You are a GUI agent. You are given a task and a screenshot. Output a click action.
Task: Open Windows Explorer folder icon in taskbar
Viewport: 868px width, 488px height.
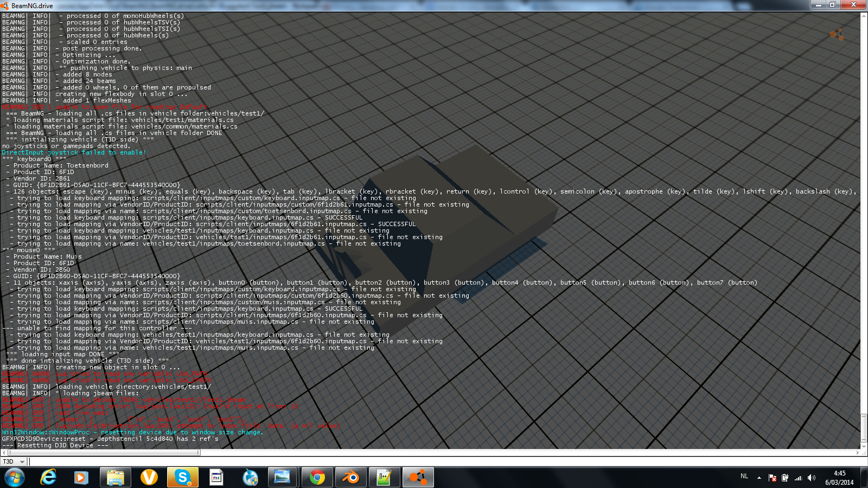(116, 478)
